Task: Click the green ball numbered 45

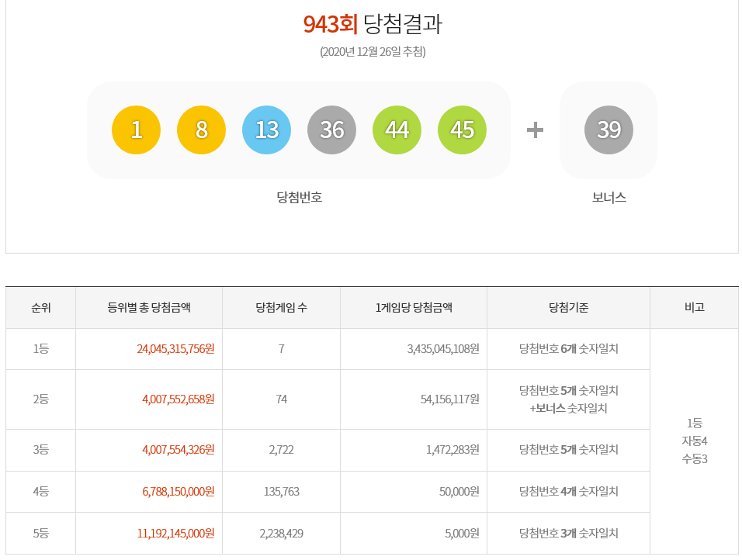Action: pyautogui.click(x=463, y=130)
